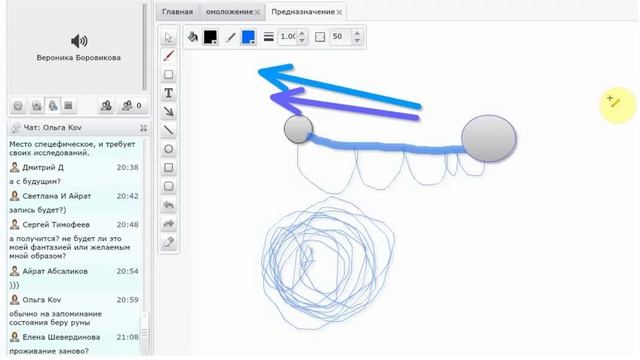
Task: Click the message 'а с будущим?'
Action: click(x=35, y=181)
